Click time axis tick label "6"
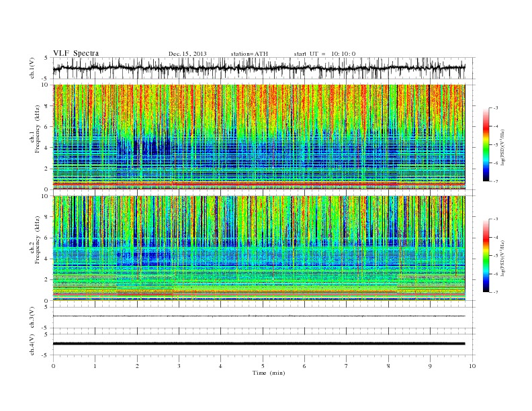The height and width of the screenshot is (411, 532). click(304, 366)
